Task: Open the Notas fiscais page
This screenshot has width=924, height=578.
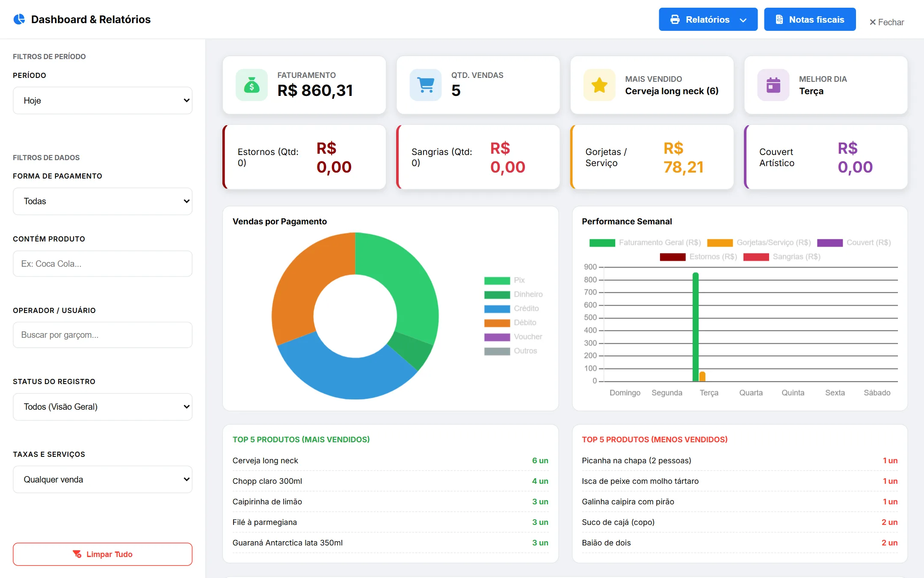Action: tap(810, 19)
